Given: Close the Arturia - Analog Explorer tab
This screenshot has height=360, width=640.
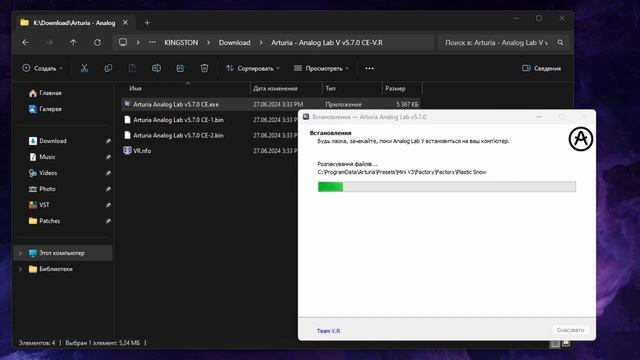Looking at the screenshot, I should pyautogui.click(x=125, y=22).
